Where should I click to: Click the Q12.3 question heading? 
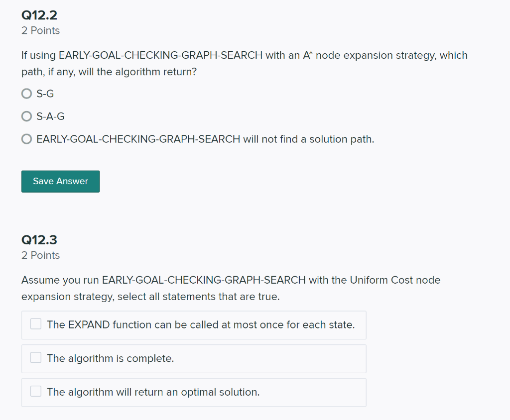click(x=38, y=240)
